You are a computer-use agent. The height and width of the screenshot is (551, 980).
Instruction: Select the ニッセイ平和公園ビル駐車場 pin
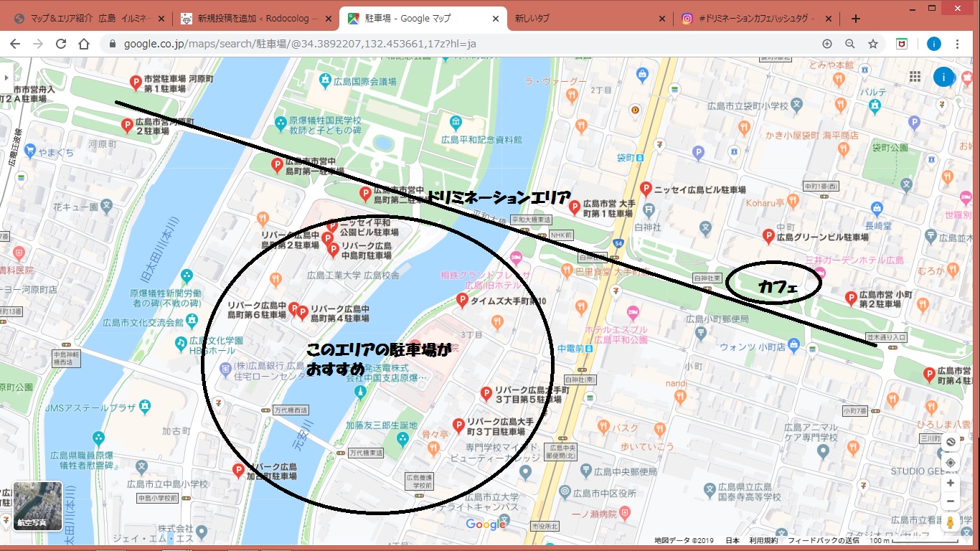pyautogui.click(x=332, y=226)
